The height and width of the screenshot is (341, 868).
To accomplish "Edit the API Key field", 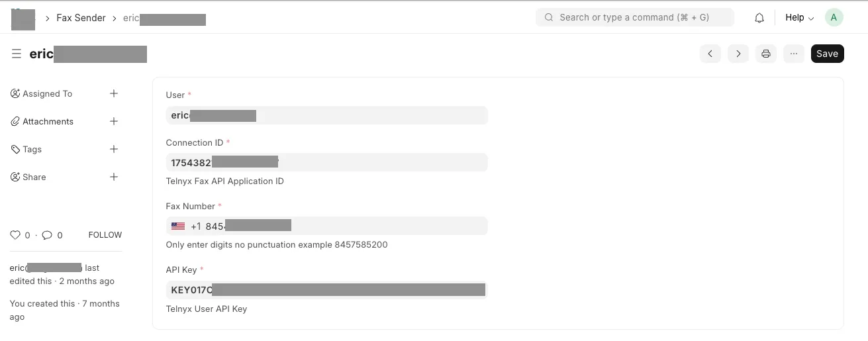I will click(326, 289).
